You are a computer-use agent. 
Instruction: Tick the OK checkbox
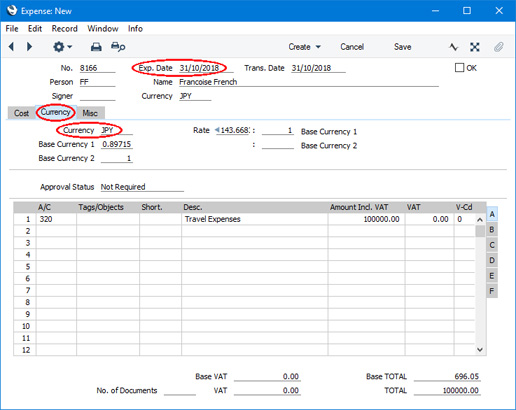459,68
